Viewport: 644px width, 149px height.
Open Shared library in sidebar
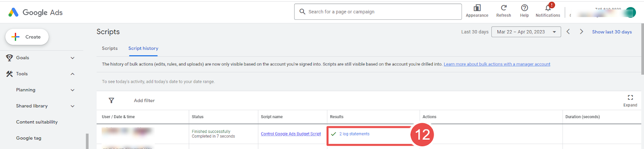point(32,106)
